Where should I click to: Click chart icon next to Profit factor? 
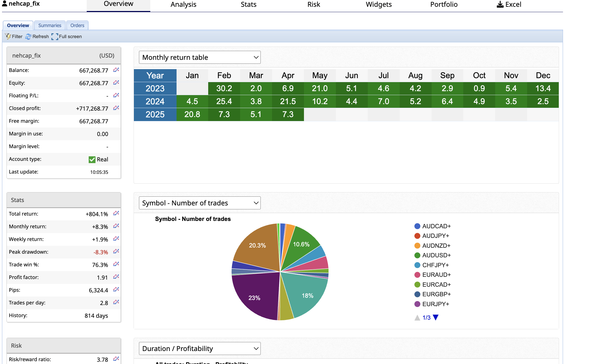tap(116, 277)
